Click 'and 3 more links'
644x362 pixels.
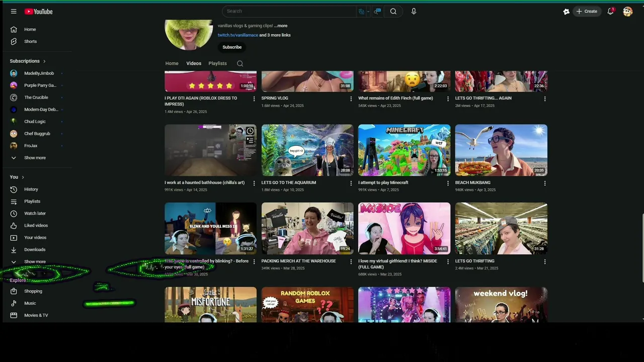tap(275, 35)
